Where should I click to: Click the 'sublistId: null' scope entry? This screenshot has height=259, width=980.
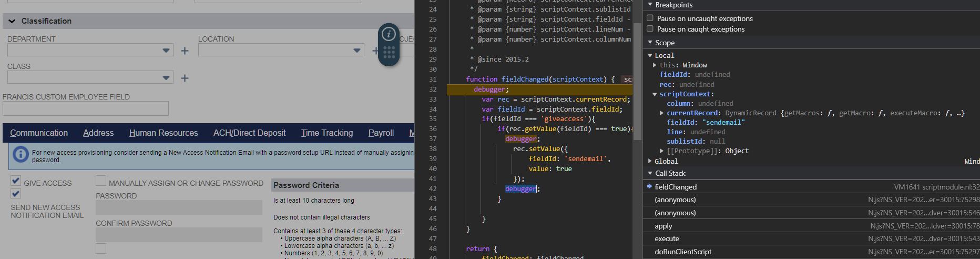click(x=696, y=142)
